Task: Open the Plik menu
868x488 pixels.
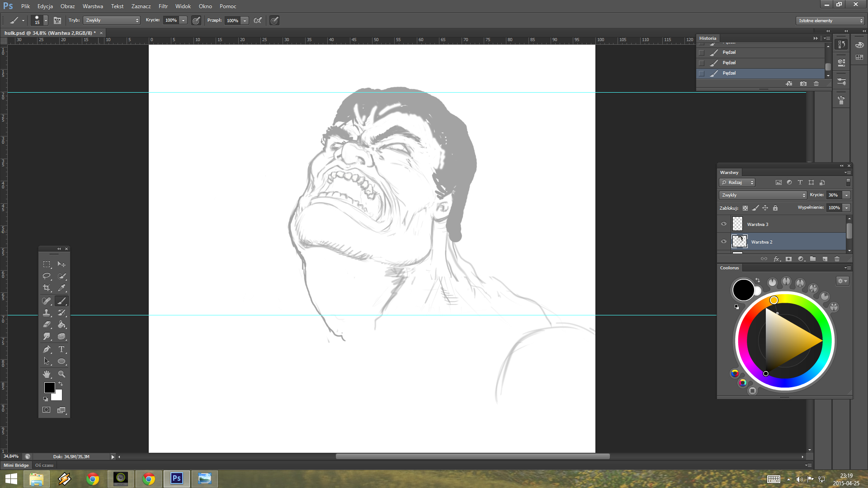Action: pos(25,6)
